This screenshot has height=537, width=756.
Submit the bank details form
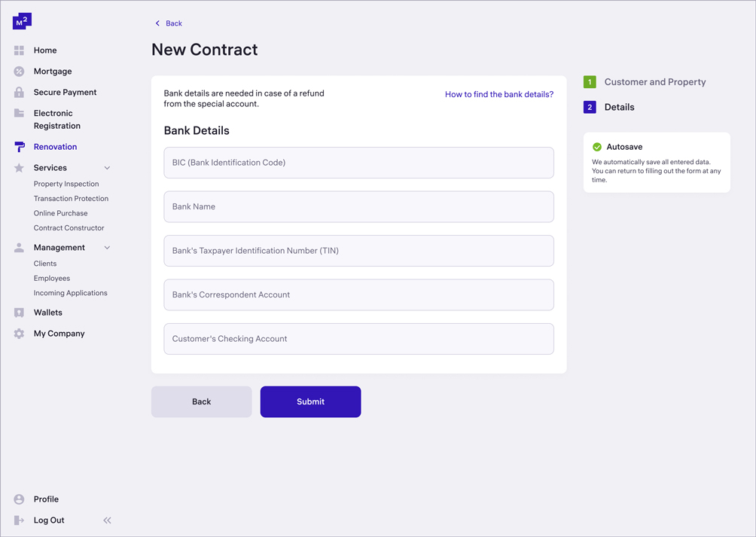click(x=310, y=401)
